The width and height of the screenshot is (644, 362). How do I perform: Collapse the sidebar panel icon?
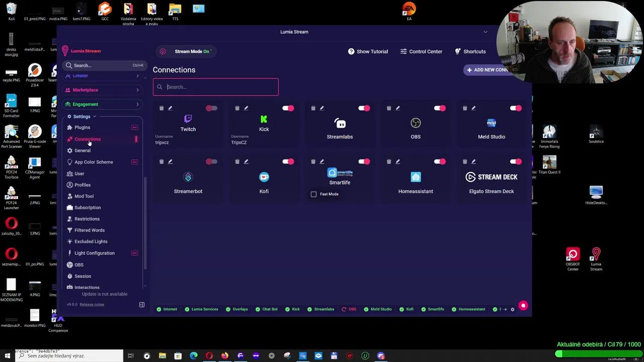coord(142,305)
